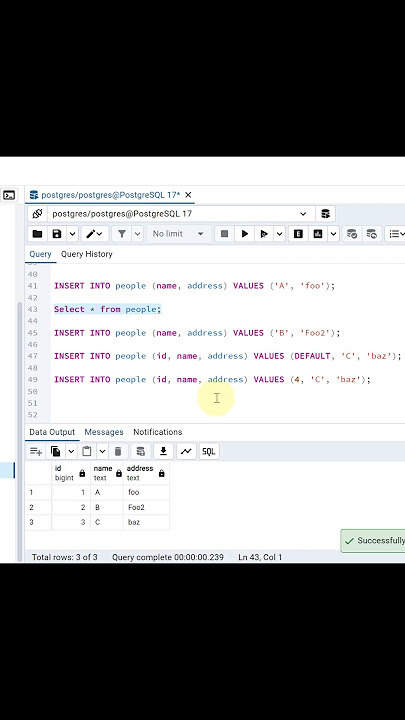Save data changes in results grid
Image resolution: width=405 pixels, height=720 pixels.
(x=141, y=451)
